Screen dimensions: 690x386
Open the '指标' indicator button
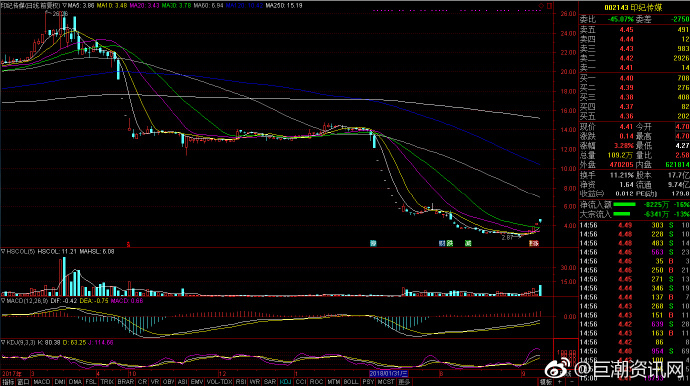click(x=8, y=382)
